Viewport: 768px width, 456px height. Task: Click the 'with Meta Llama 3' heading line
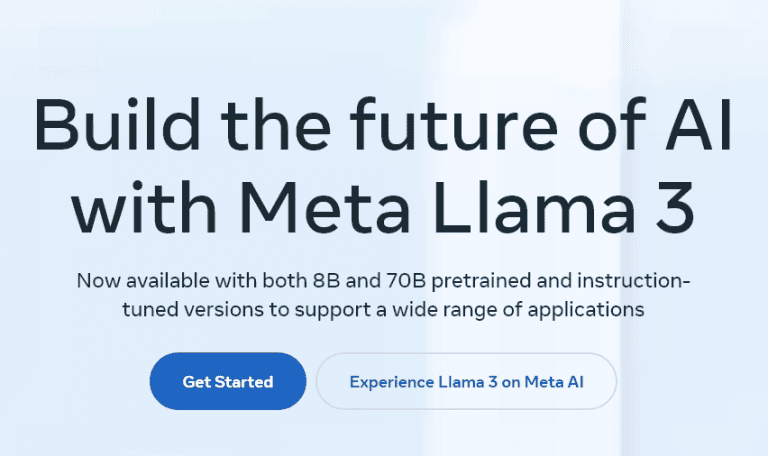pyautogui.click(x=384, y=208)
